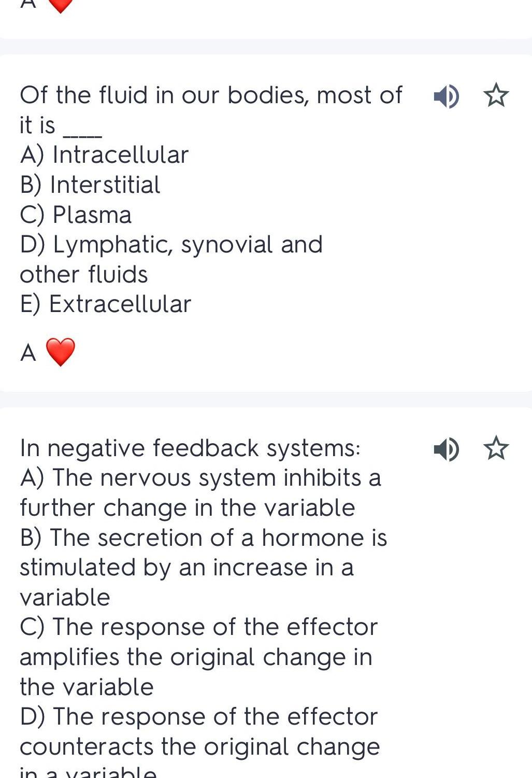This screenshot has height=778, width=532.
Task: Select the "A) Intracellular" option text
Action: tap(105, 155)
